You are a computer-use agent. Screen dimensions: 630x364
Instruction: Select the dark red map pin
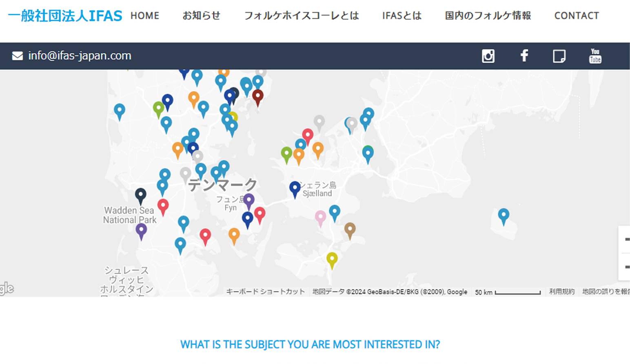pos(257,96)
